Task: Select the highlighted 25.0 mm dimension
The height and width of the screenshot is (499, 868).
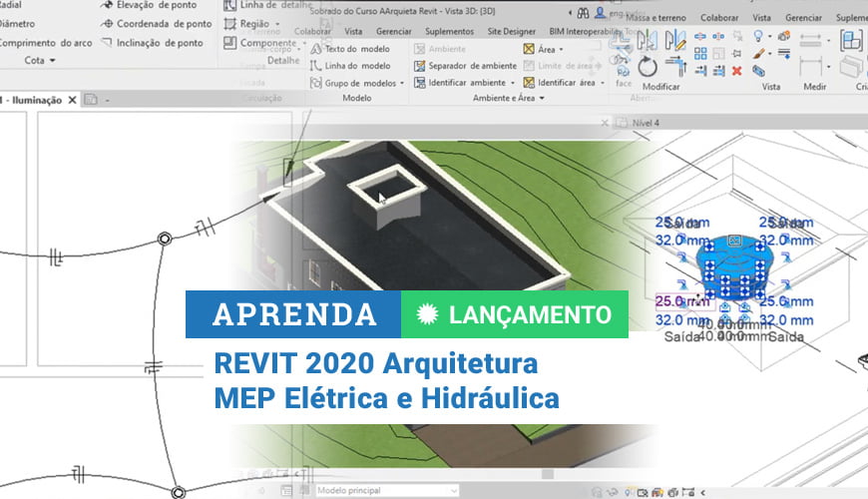Action: pyautogui.click(x=682, y=301)
